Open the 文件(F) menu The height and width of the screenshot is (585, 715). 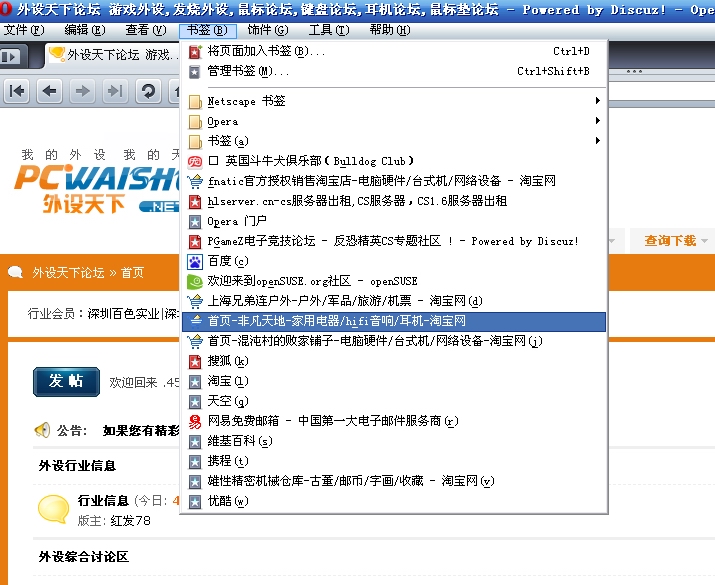point(24,30)
